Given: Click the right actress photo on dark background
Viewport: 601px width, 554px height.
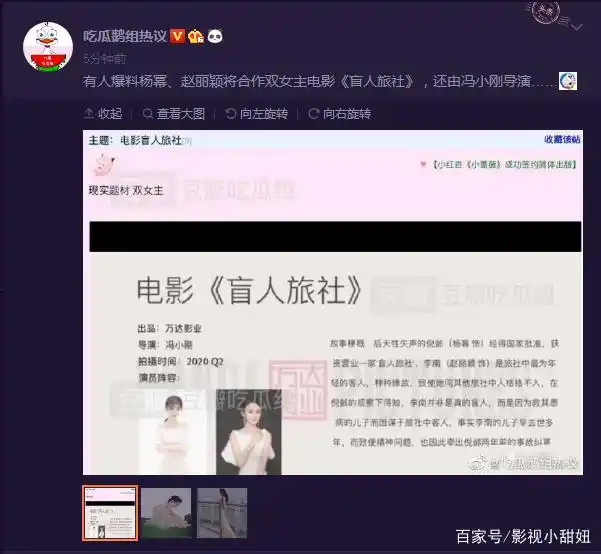Looking at the screenshot, I should point(249,432).
